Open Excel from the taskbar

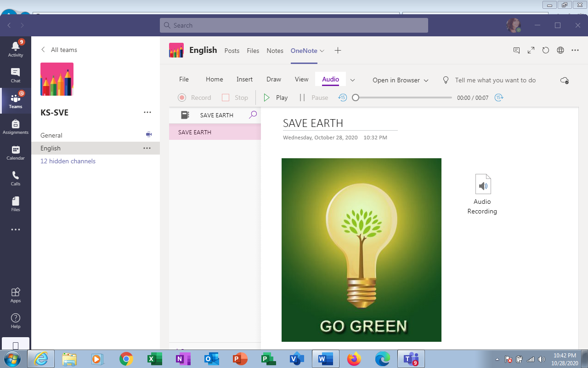[155, 359]
